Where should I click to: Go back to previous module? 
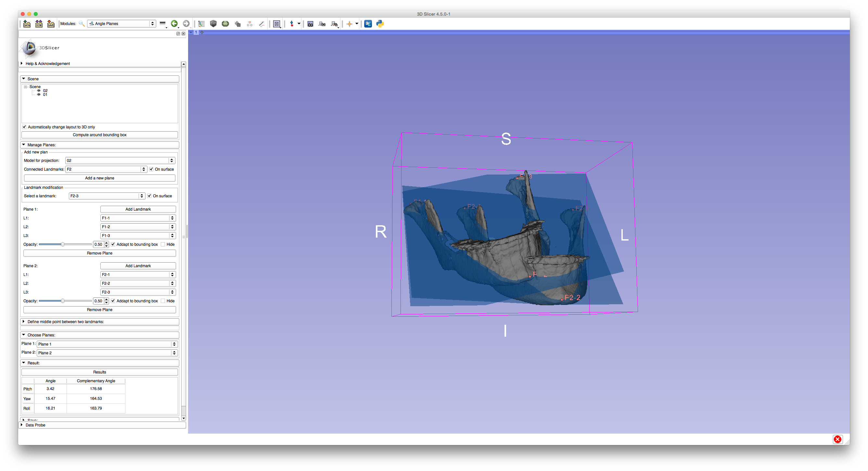point(174,24)
